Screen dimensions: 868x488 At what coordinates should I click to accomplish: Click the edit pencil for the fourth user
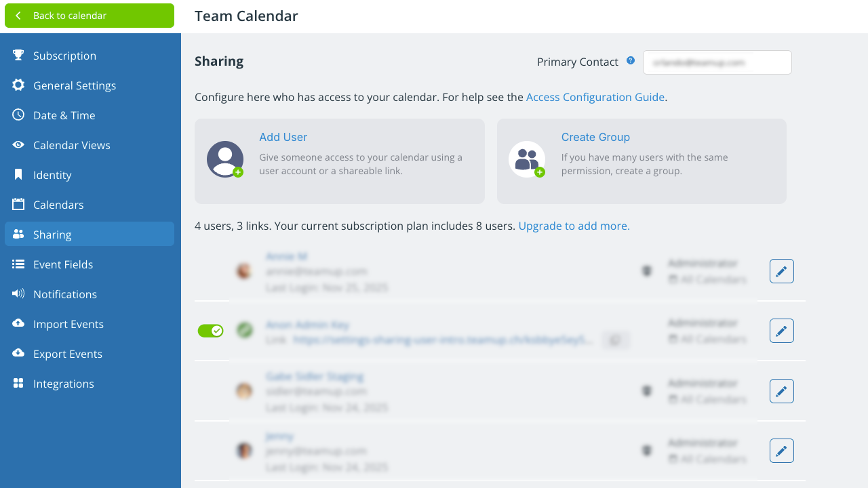pyautogui.click(x=781, y=451)
